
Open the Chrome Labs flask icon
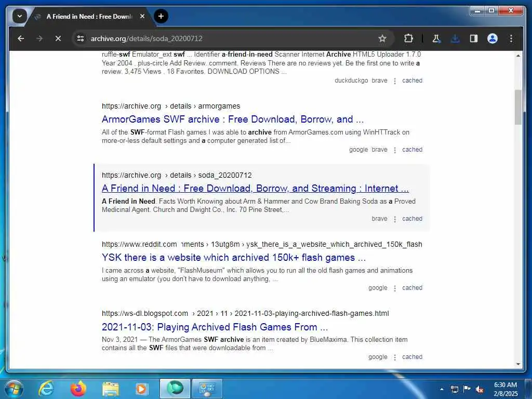(x=436, y=38)
